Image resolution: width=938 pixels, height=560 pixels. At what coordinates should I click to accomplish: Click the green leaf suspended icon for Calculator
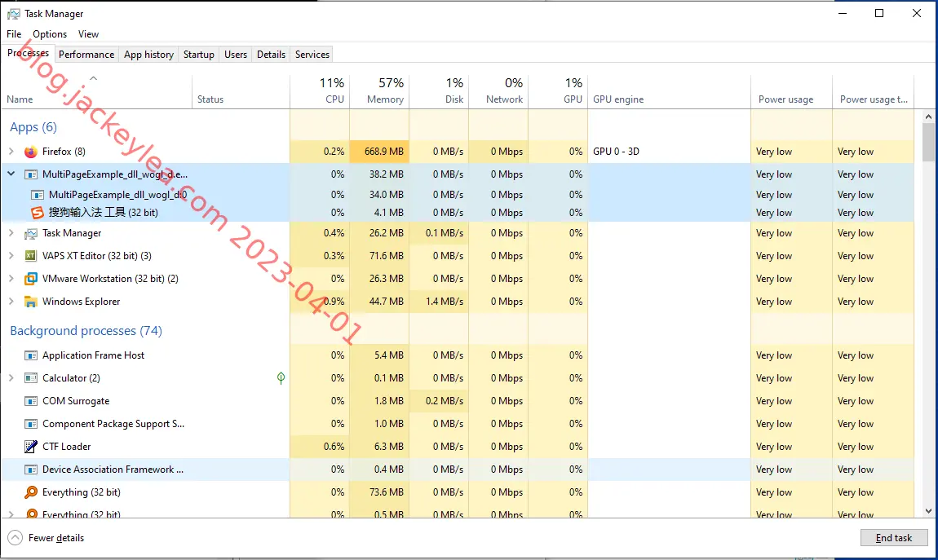tap(281, 377)
